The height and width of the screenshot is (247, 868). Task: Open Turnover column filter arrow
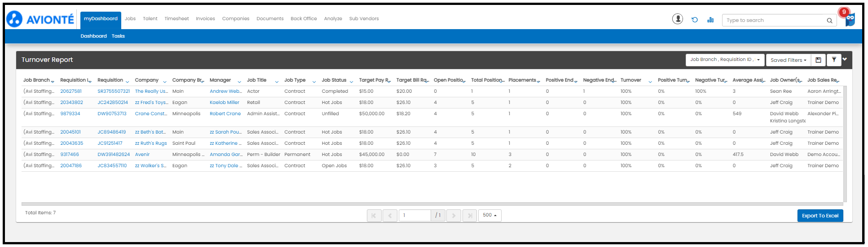pyautogui.click(x=650, y=82)
